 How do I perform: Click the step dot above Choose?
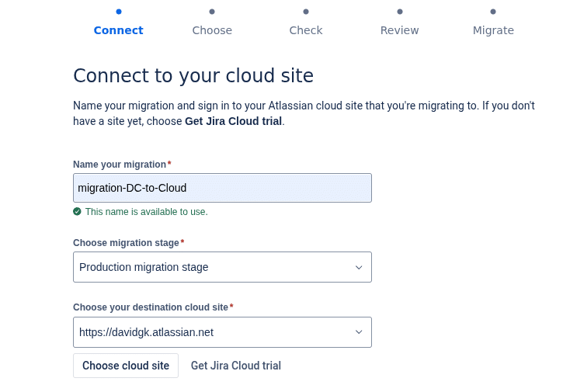click(212, 12)
